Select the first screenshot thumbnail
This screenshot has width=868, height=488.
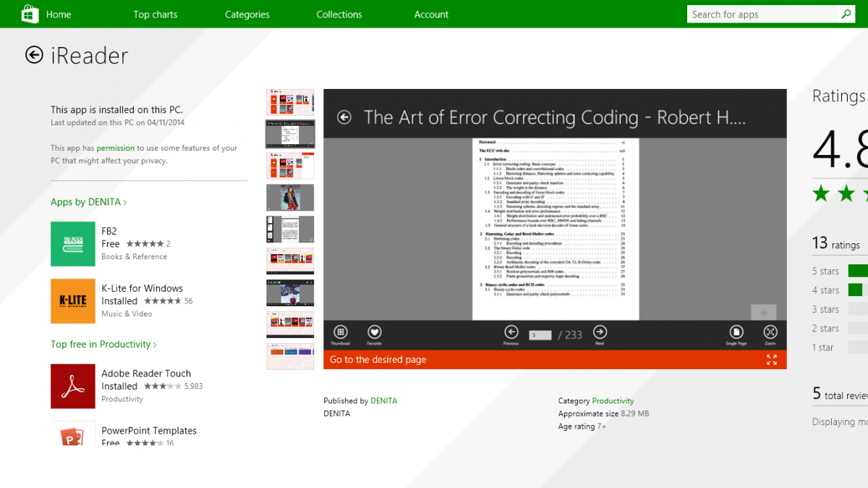click(x=290, y=102)
